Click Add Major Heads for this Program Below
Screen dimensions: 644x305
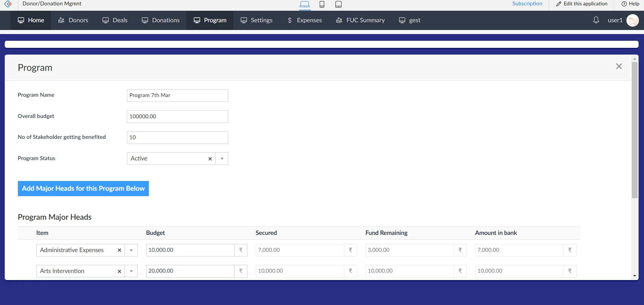[83, 189]
